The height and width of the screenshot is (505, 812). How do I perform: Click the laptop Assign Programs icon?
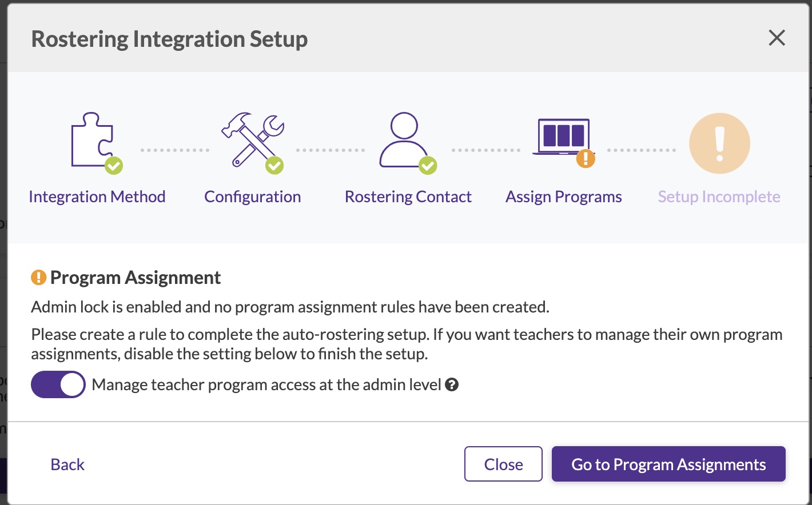[563, 138]
